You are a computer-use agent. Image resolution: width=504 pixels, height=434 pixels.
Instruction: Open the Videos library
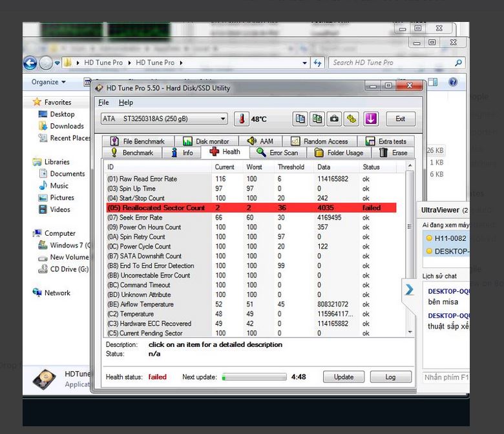tap(54, 209)
